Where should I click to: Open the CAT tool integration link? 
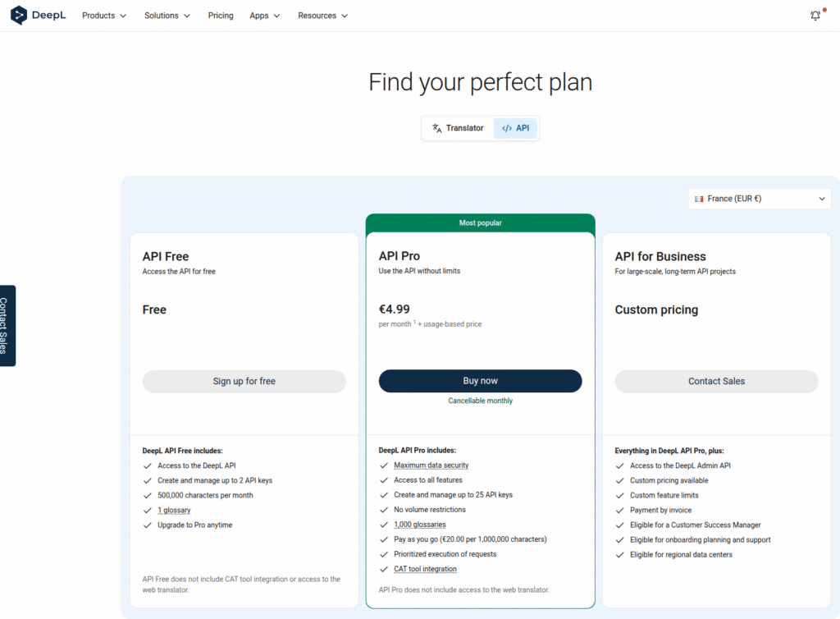coord(425,569)
